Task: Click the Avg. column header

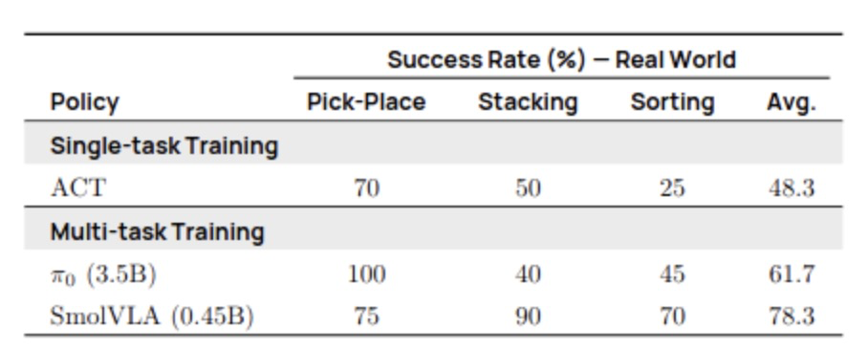Action: point(792,102)
